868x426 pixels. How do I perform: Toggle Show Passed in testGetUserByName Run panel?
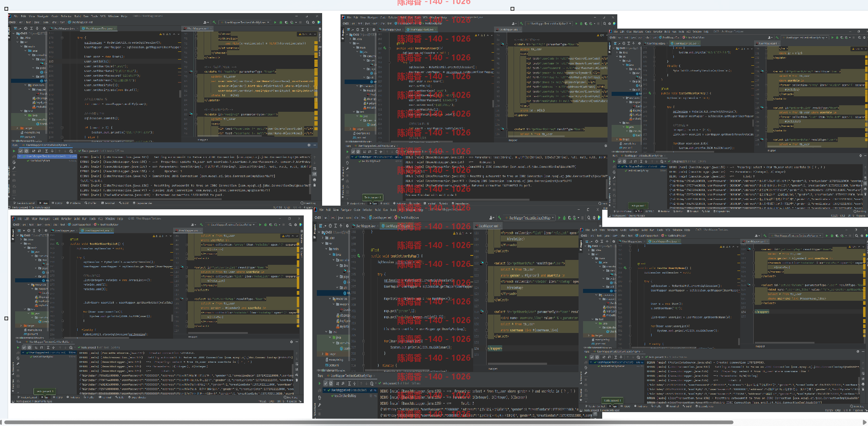(x=592, y=357)
